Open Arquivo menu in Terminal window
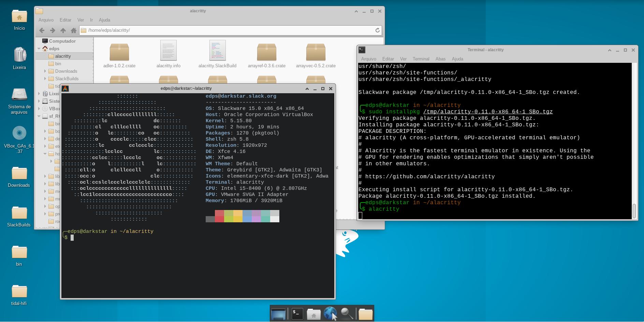 368,59
